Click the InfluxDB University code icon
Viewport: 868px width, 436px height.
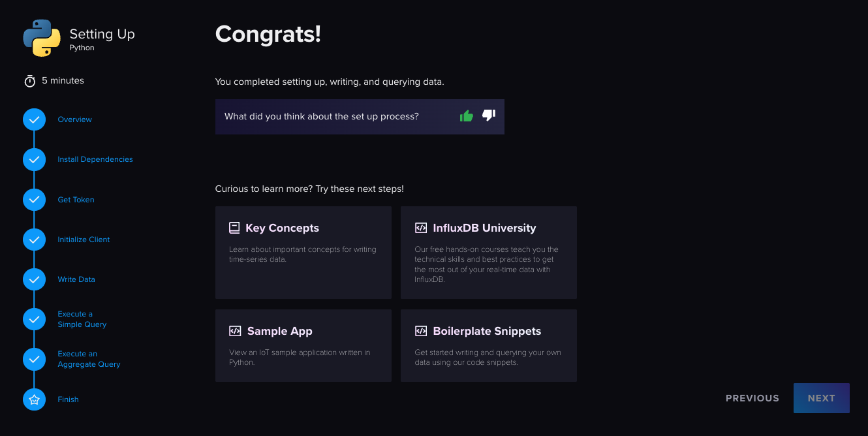pyautogui.click(x=420, y=227)
